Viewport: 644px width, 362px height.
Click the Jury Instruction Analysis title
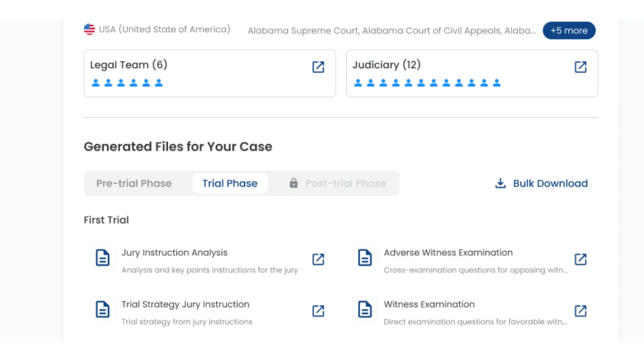174,253
